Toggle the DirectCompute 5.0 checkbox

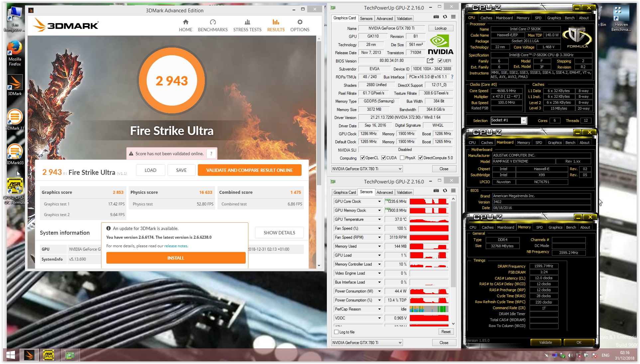coord(420,158)
